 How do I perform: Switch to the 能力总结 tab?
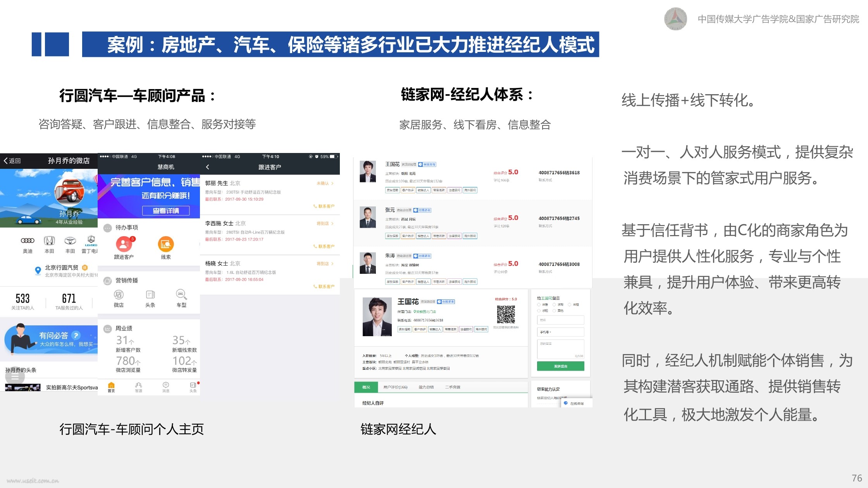tap(426, 387)
